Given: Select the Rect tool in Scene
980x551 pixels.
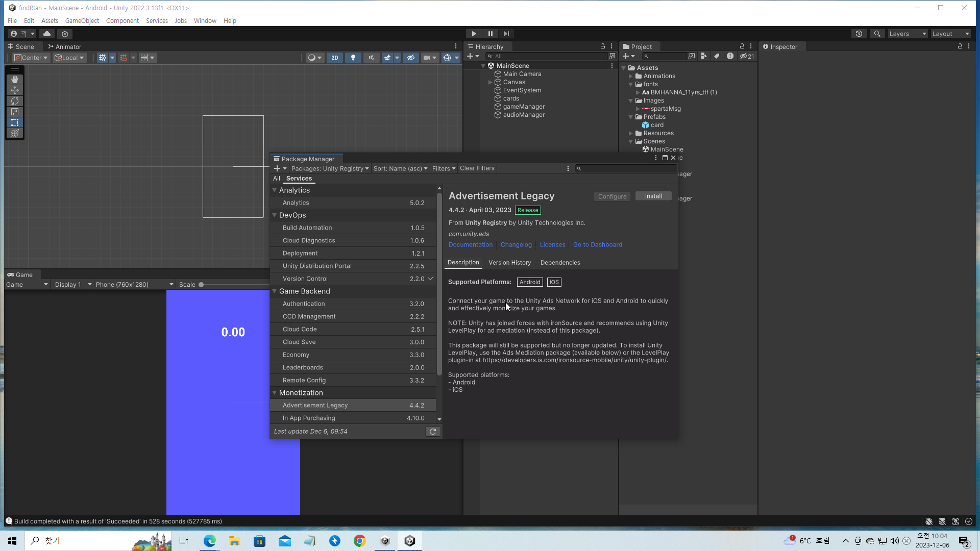Looking at the screenshot, I should (x=15, y=122).
